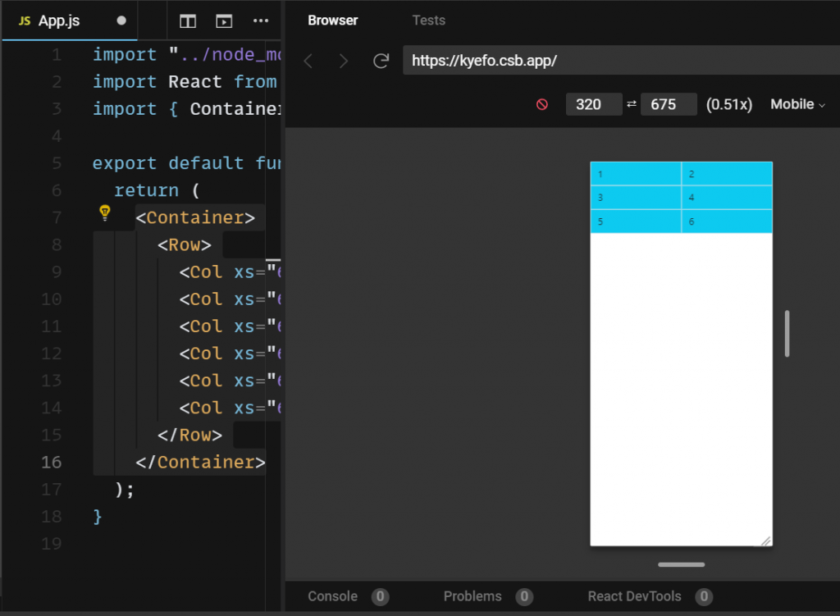Viewport: 840px width, 616px height.
Task: Click the preview corner resize handle
Action: (766, 541)
